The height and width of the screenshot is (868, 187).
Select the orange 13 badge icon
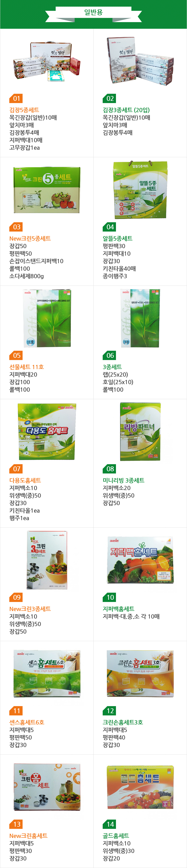click(x=16, y=824)
